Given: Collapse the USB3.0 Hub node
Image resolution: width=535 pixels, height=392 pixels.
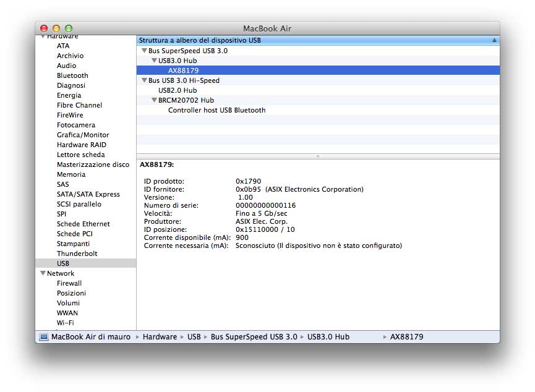Looking at the screenshot, I should (x=154, y=61).
